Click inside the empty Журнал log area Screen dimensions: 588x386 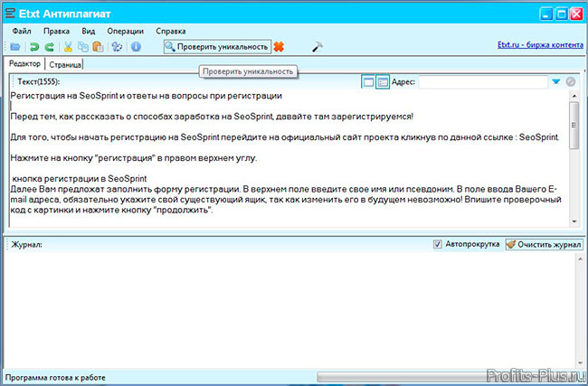289,311
